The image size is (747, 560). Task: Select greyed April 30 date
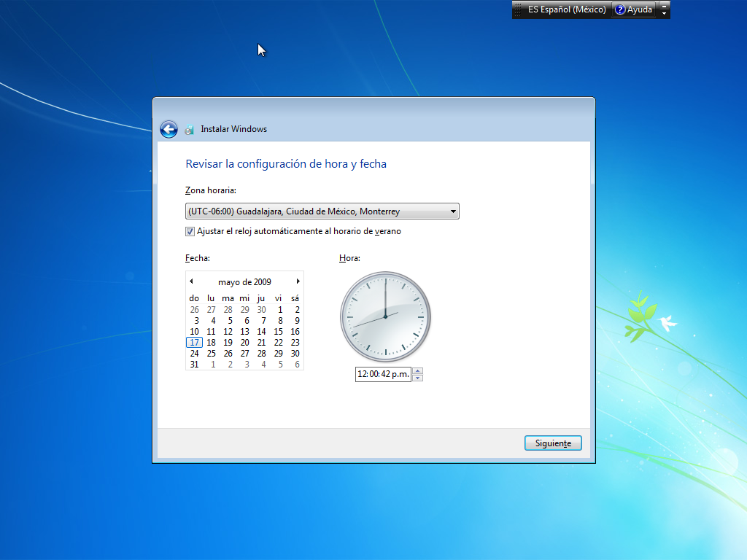click(262, 309)
